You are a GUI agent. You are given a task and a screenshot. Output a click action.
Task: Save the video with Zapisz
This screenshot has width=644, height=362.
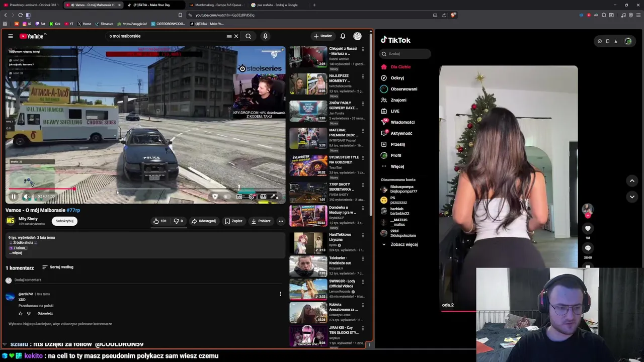233,221
